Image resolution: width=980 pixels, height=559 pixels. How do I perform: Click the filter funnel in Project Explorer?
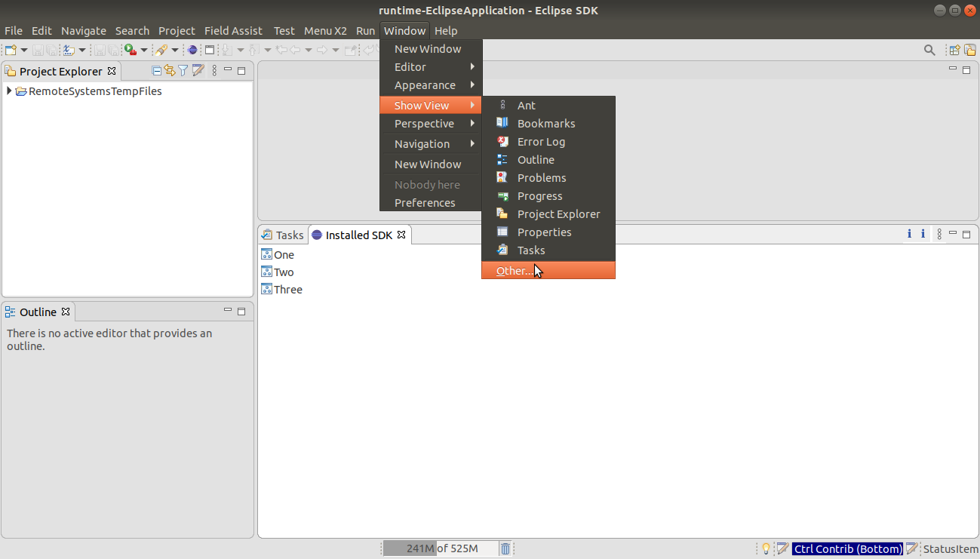[x=183, y=71]
